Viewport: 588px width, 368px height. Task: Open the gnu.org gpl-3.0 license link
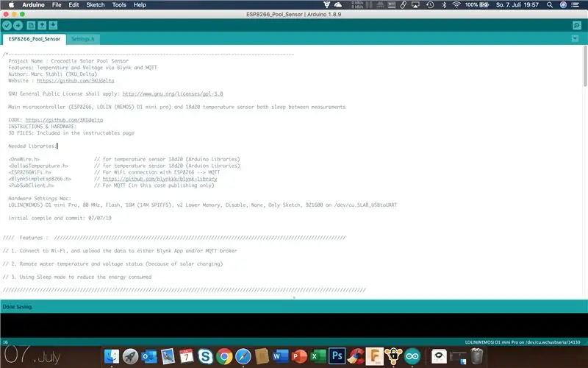[x=173, y=94]
